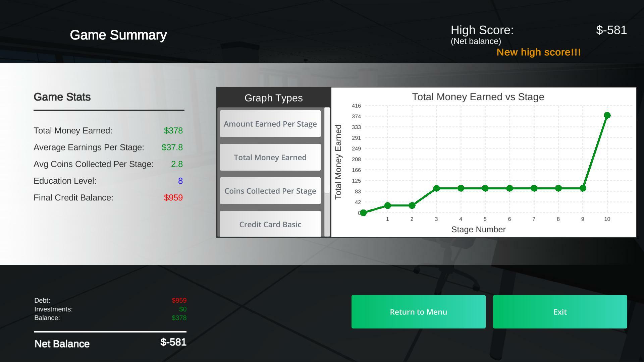The image size is (644, 362).
Task: Select Credit Card Basic graph type
Action: tap(270, 225)
